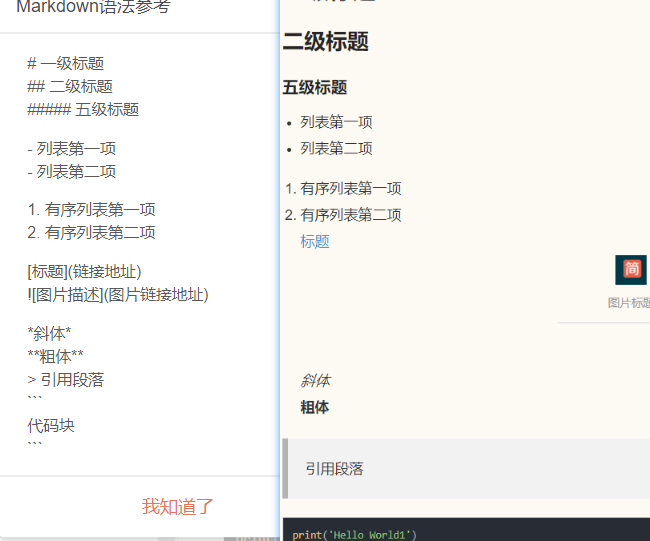Click '- 列表第二项' in the syntax reference
650x541 pixels.
71,171
